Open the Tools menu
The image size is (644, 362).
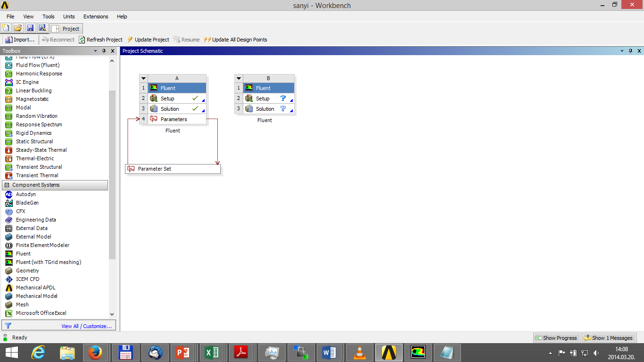click(49, 16)
